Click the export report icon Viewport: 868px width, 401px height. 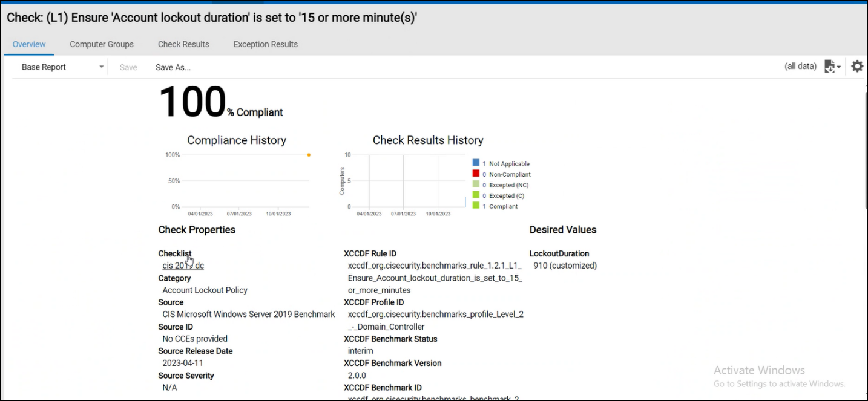pos(829,67)
